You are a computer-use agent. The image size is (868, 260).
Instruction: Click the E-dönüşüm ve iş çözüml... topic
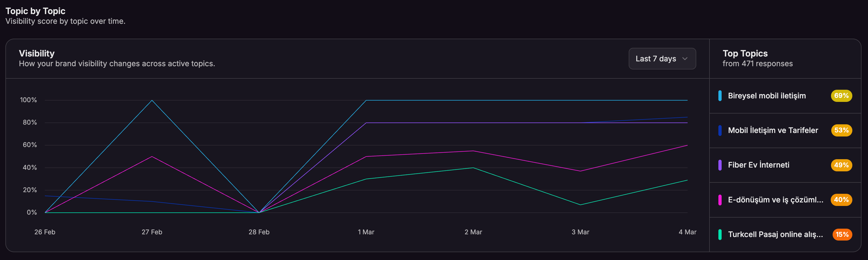pyautogui.click(x=775, y=200)
